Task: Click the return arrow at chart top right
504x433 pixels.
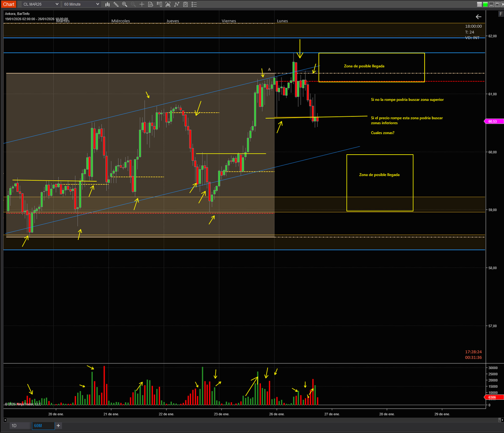Action: point(478,17)
